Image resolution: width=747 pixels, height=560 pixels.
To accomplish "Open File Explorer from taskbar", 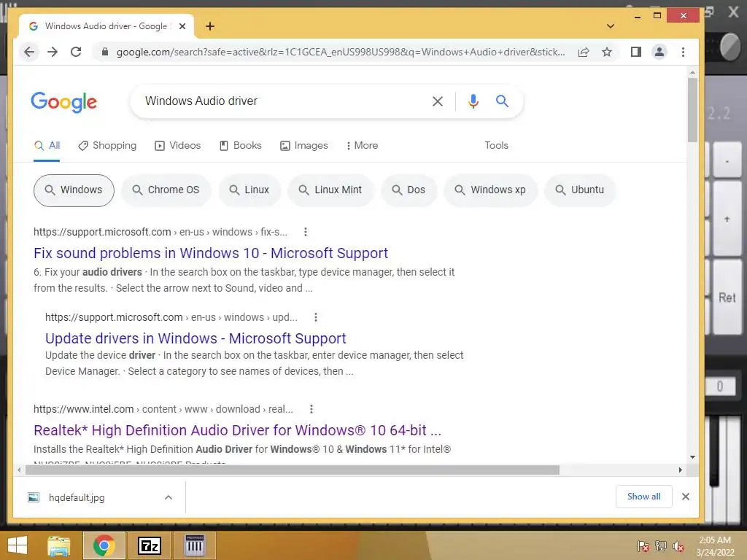I will coord(58,545).
